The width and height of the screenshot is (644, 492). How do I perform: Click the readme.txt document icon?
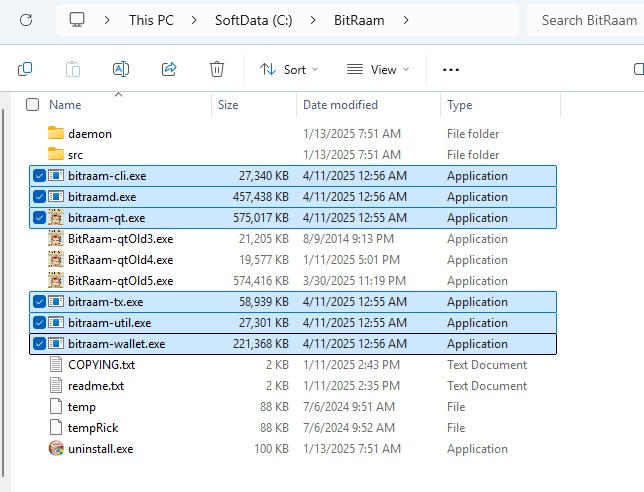pyautogui.click(x=56, y=385)
